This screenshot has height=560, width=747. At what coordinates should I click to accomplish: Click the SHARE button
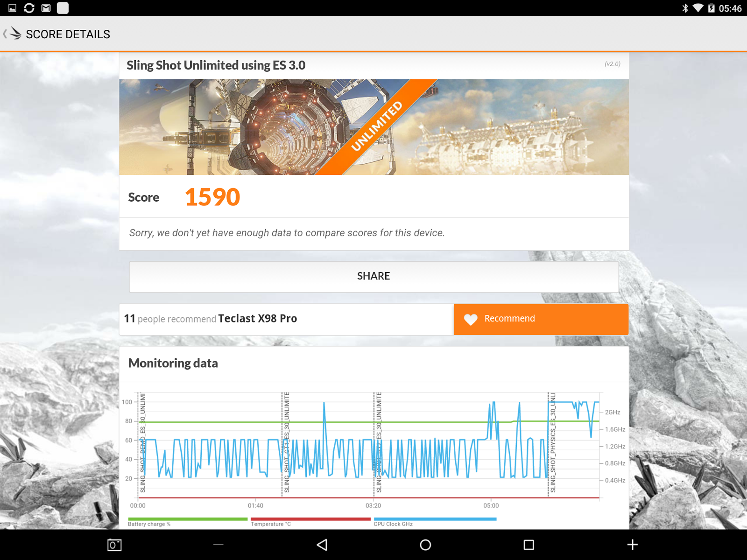click(374, 277)
